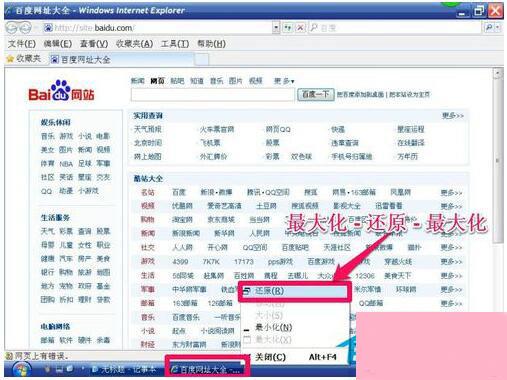507x380 pixels.
Task: Open the 126邮箱 link
Action: tap(220, 303)
